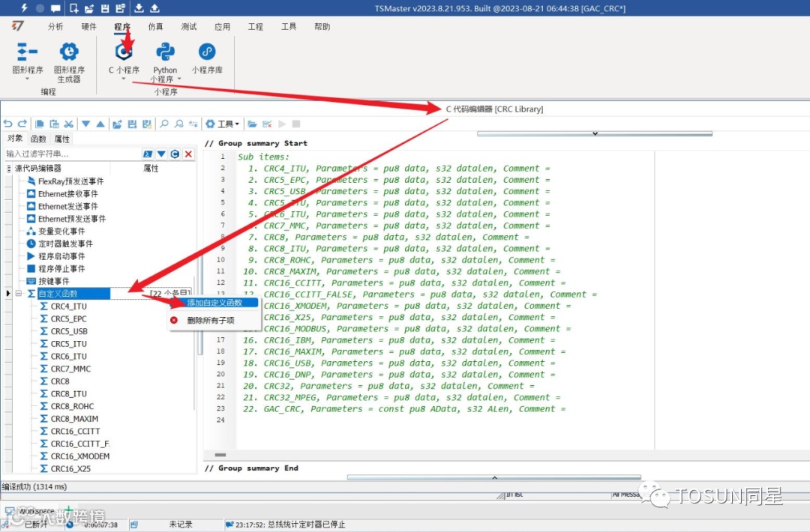
Task: Select the 按键事件 tree item
Action: pos(54,282)
